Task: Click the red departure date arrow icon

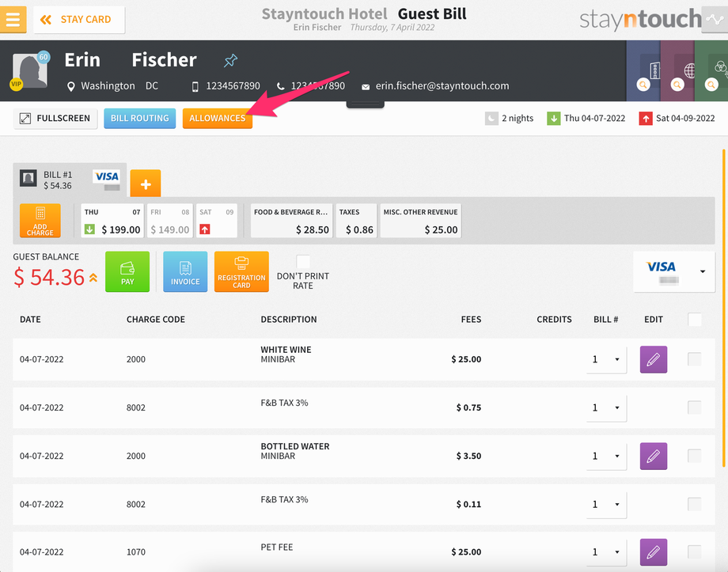Action: (x=646, y=119)
